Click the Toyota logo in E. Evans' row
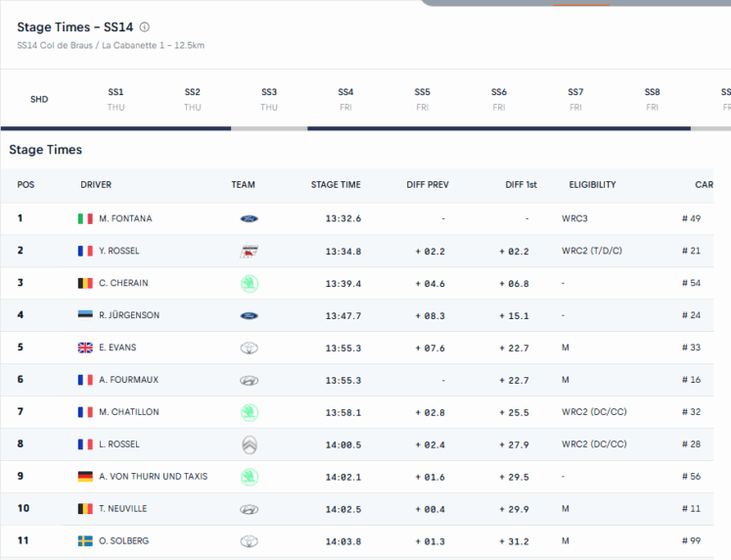 [x=249, y=349]
